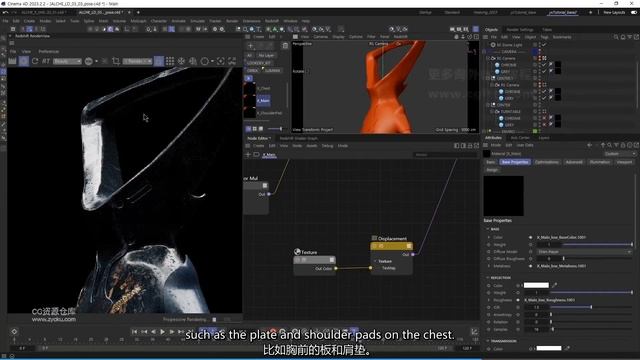The image size is (640, 360).
Task: Click the No Layer button in Material Manager
Action: point(266,56)
